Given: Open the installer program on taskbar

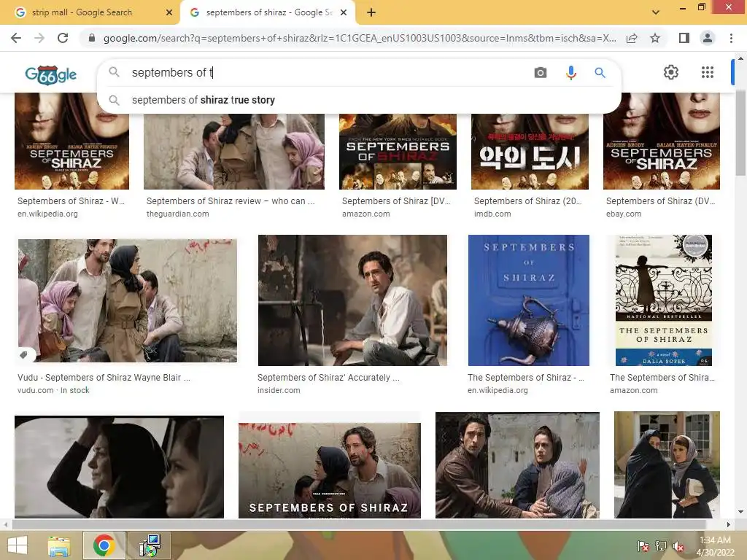Looking at the screenshot, I should 150,545.
